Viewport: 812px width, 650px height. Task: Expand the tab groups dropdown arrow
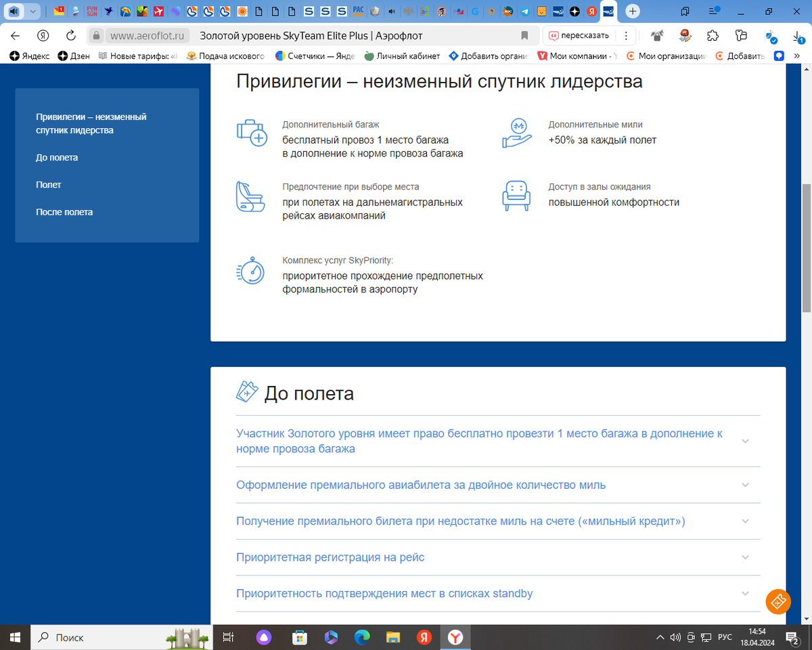click(32, 11)
